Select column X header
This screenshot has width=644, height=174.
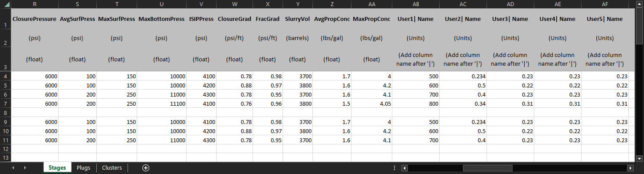coord(268,4)
